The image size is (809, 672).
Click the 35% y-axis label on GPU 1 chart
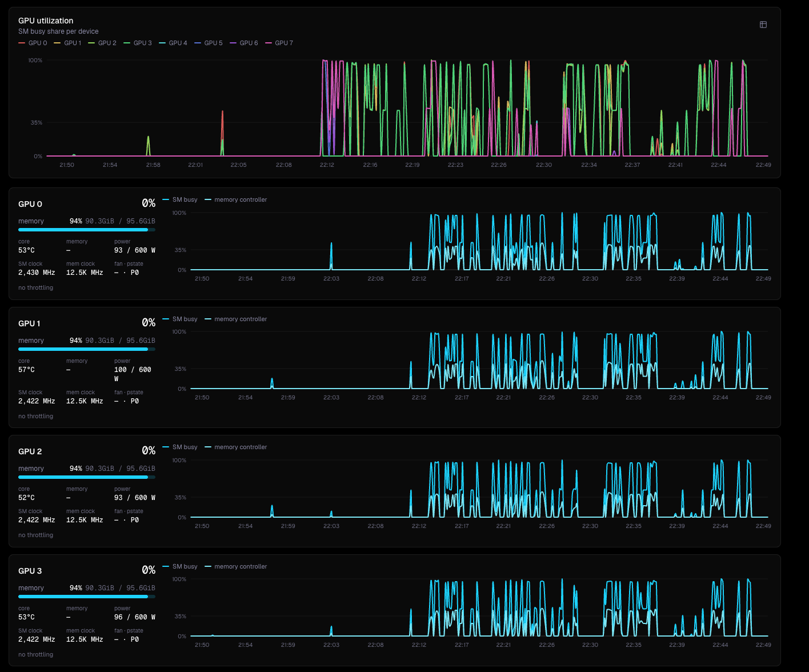[x=181, y=369]
